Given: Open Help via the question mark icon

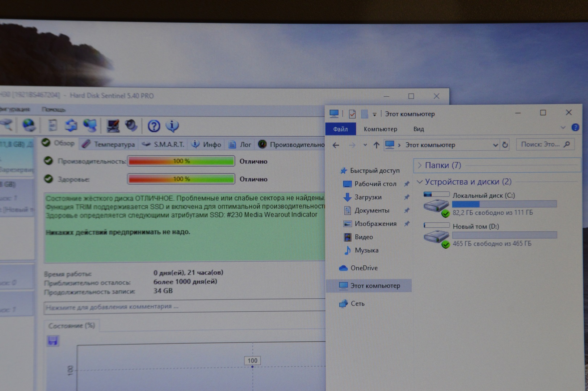Looking at the screenshot, I should (x=154, y=126).
